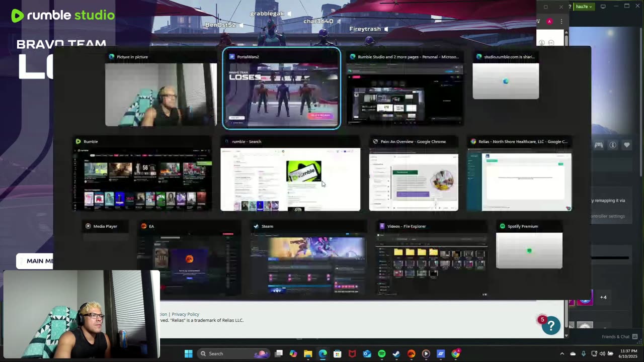Click the +4 friends indicator
Image resolution: width=644 pixels, height=362 pixels.
pyautogui.click(x=603, y=297)
